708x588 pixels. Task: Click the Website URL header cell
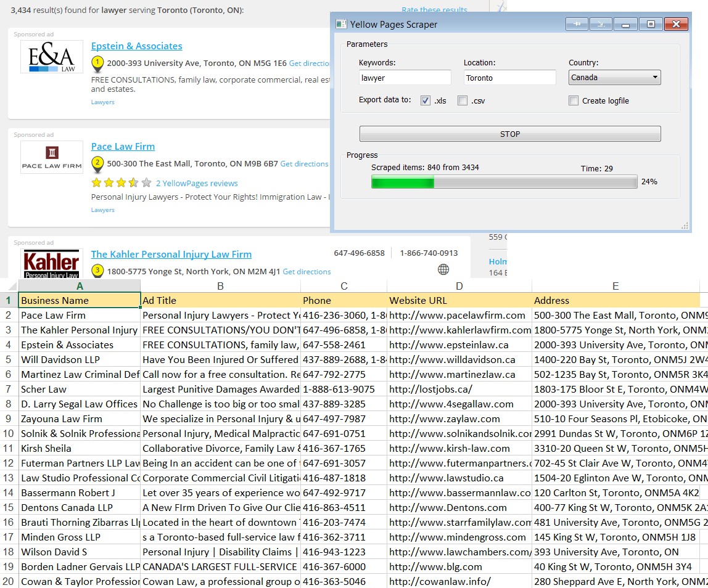(459, 301)
